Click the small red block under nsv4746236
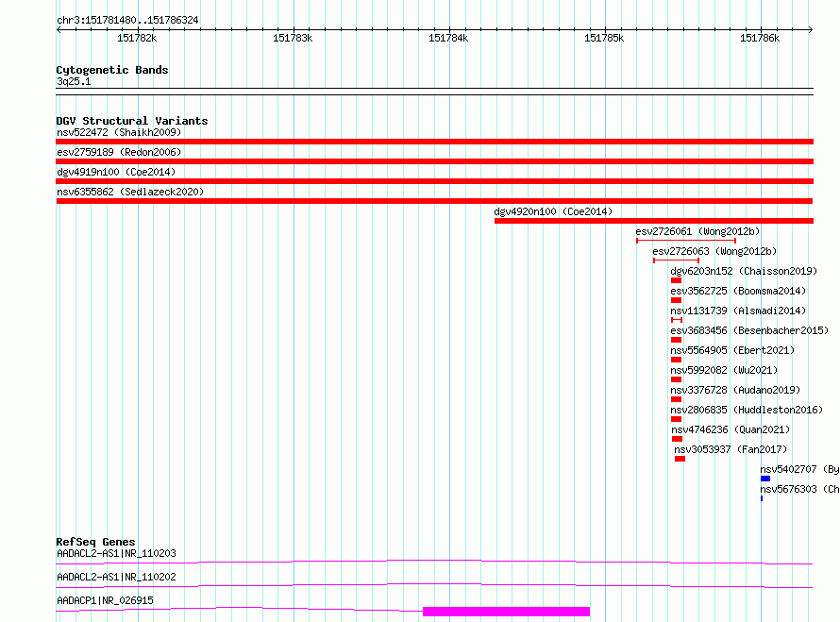 (677, 439)
